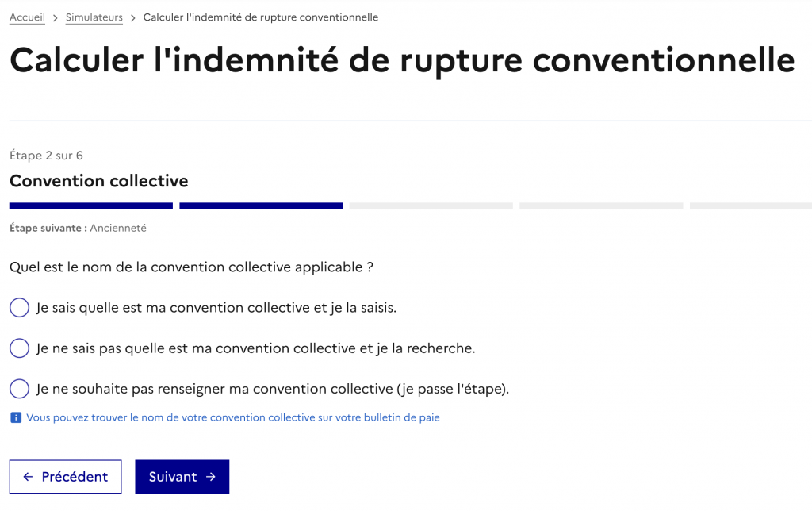Click the second filled progress bar segment
This screenshot has height=511, width=812.
[x=260, y=206]
